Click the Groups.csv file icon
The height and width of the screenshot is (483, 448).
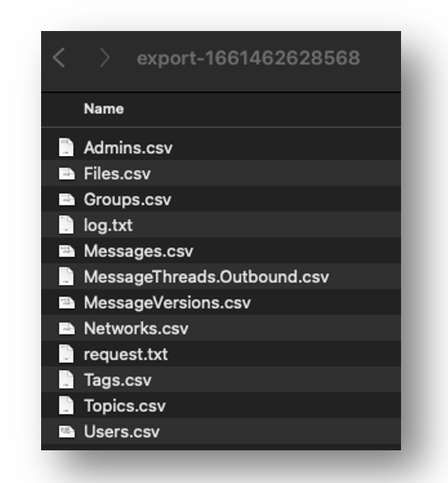point(66,200)
